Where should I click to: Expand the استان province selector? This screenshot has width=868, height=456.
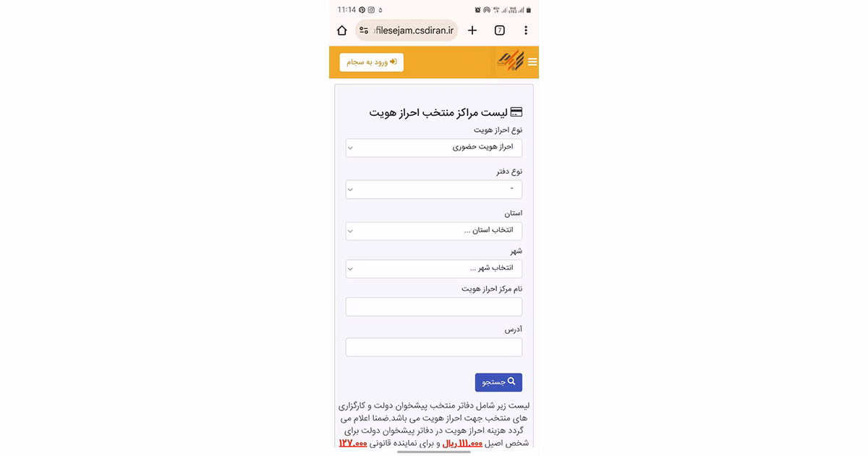click(x=434, y=231)
